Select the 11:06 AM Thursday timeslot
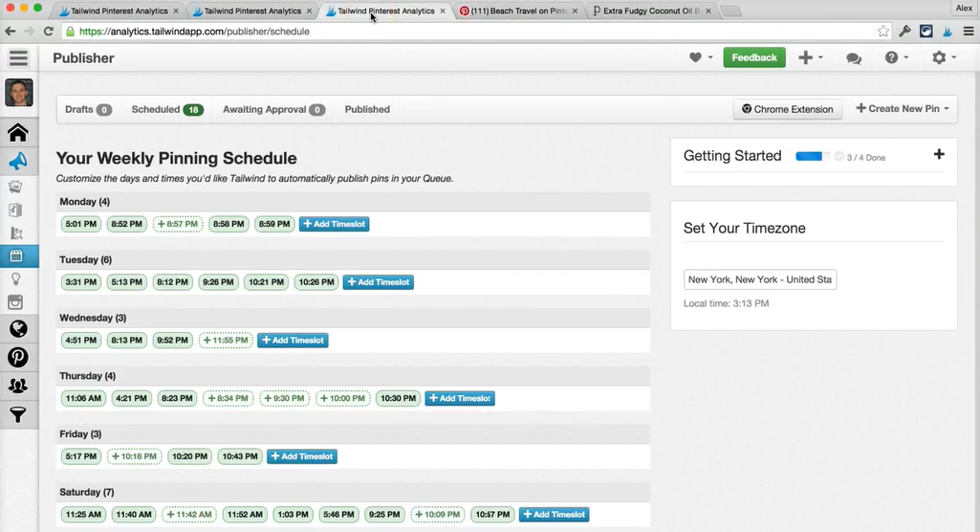Image resolution: width=980 pixels, height=532 pixels. [x=84, y=398]
